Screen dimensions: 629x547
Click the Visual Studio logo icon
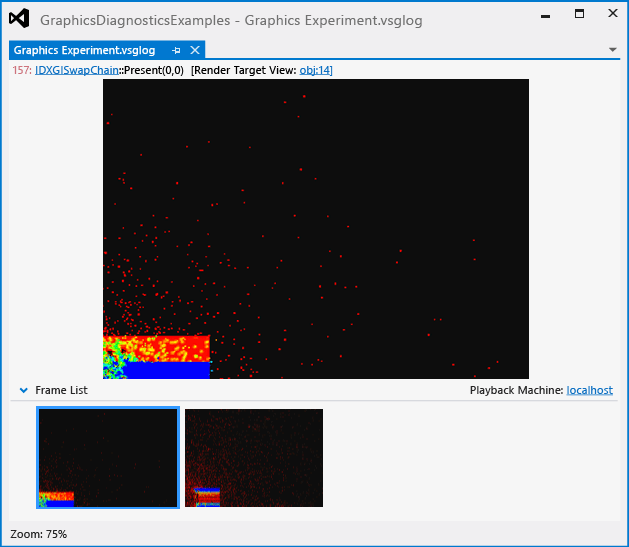tap(19, 18)
